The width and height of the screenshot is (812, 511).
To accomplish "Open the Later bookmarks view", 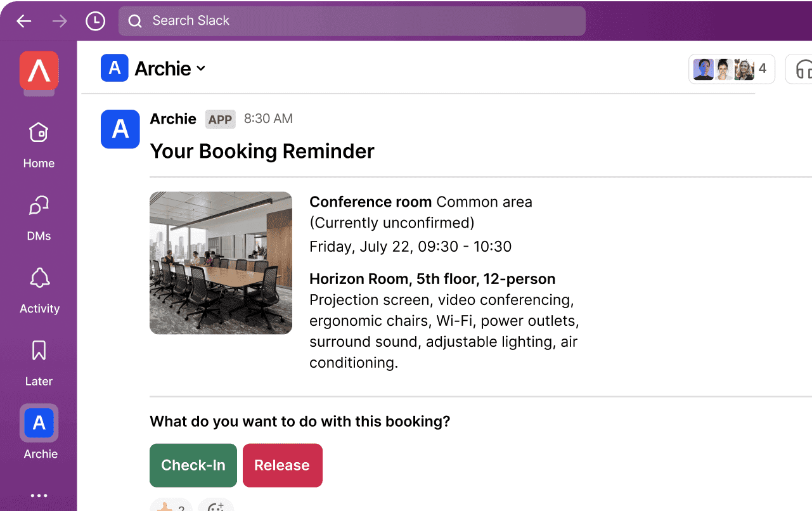I will point(39,363).
